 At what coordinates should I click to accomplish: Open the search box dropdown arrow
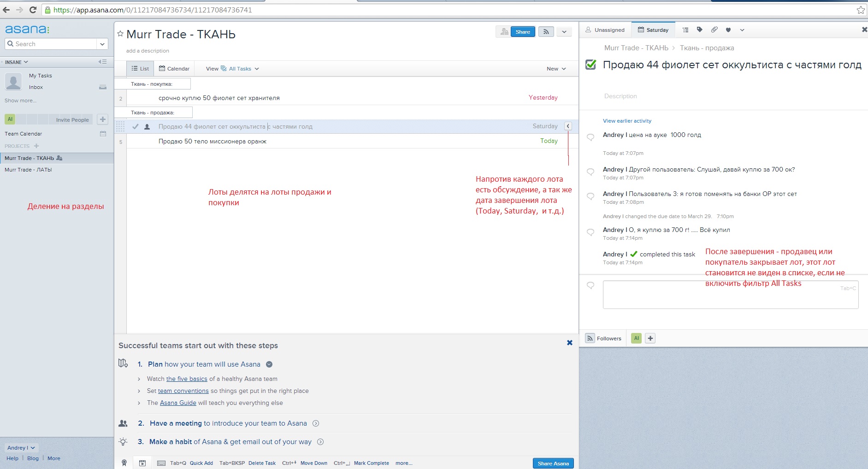coord(102,44)
